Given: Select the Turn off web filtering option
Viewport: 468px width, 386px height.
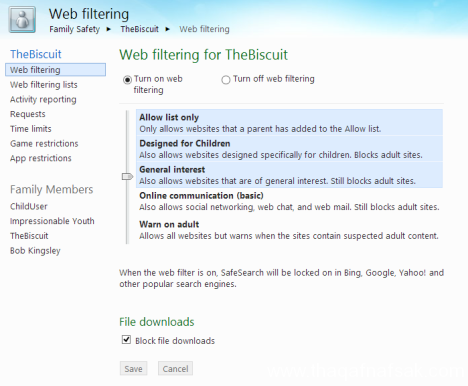Looking at the screenshot, I should (226, 80).
